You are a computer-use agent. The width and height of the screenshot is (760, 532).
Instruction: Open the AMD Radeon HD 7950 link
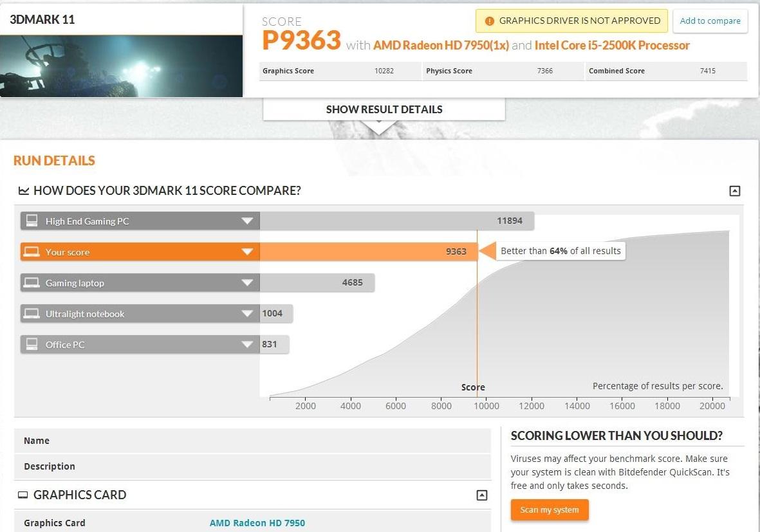click(257, 523)
